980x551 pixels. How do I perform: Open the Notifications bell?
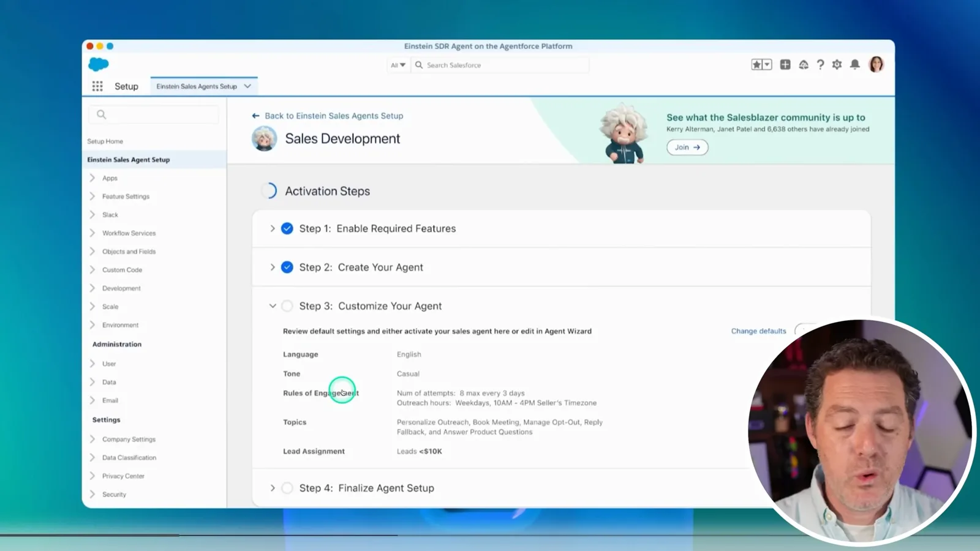855,64
